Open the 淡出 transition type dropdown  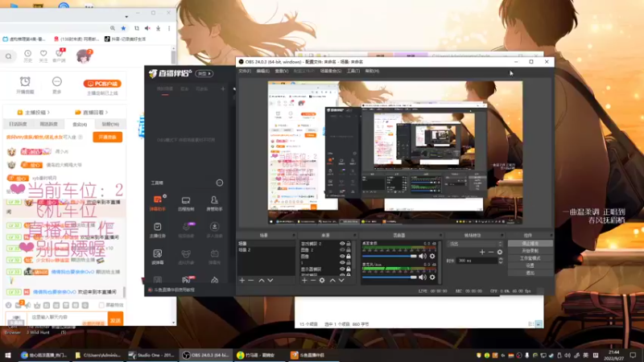click(x=476, y=244)
